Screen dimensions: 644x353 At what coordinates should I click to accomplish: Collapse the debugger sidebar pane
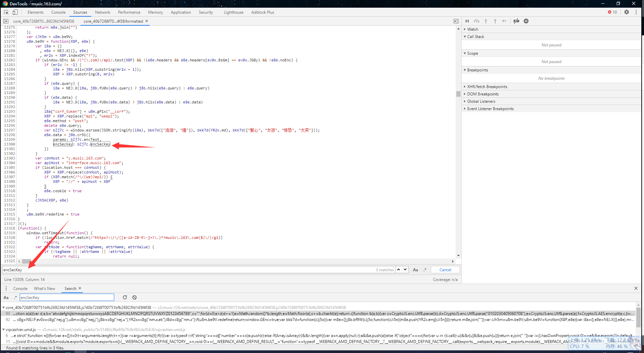(456, 21)
